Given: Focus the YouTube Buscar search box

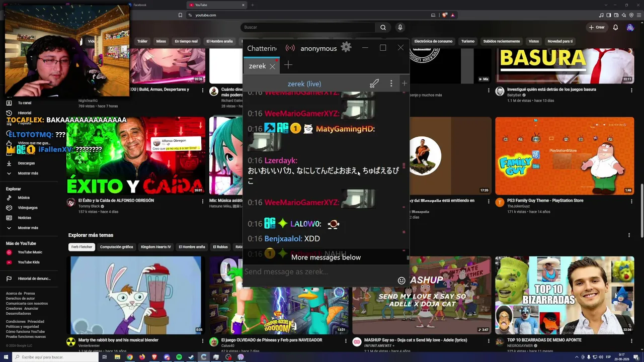Looking at the screenshot, I should click(x=308, y=27).
